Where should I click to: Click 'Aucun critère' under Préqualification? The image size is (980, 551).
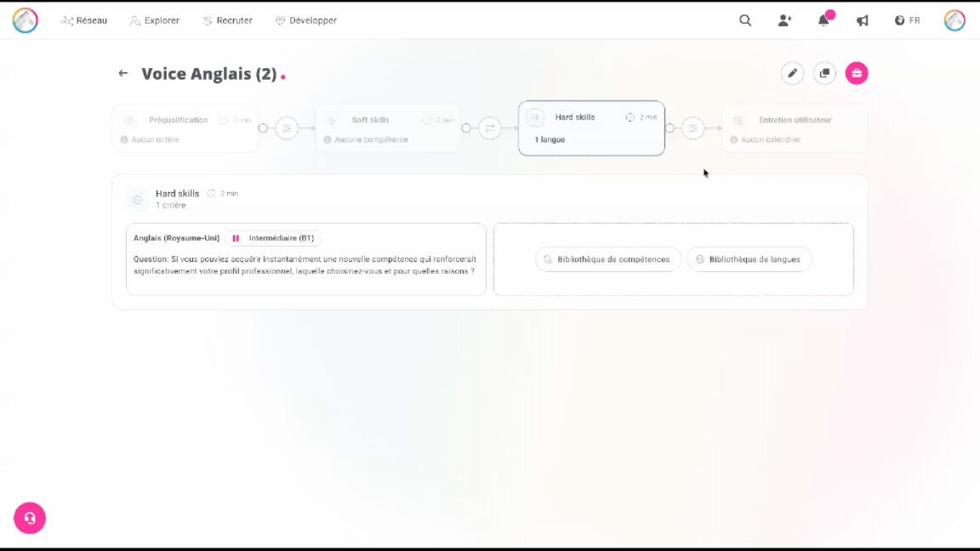155,139
